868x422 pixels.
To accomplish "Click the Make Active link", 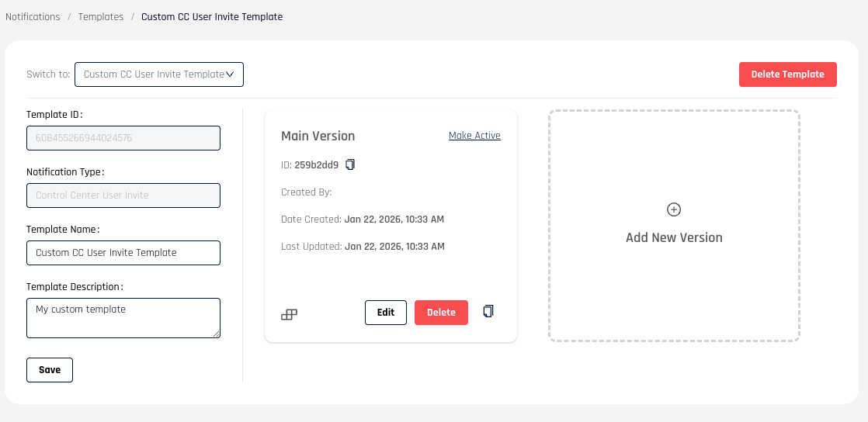I will pos(474,136).
